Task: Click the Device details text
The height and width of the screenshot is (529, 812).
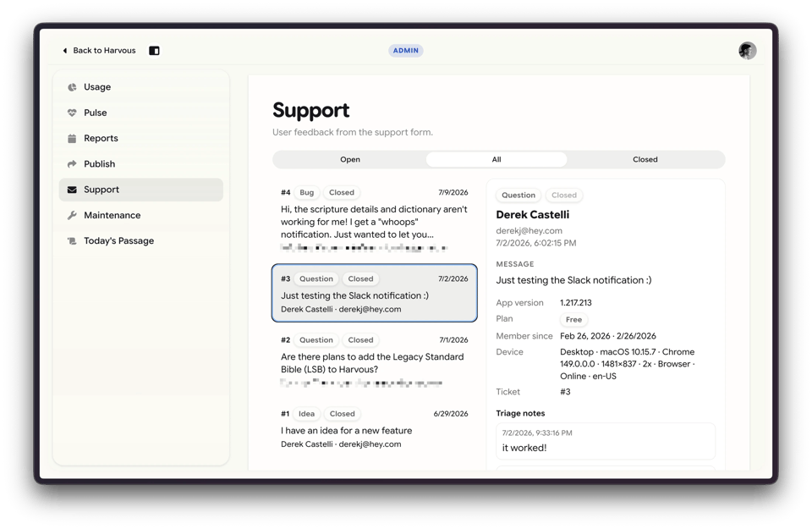Action: (x=627, y=364)
